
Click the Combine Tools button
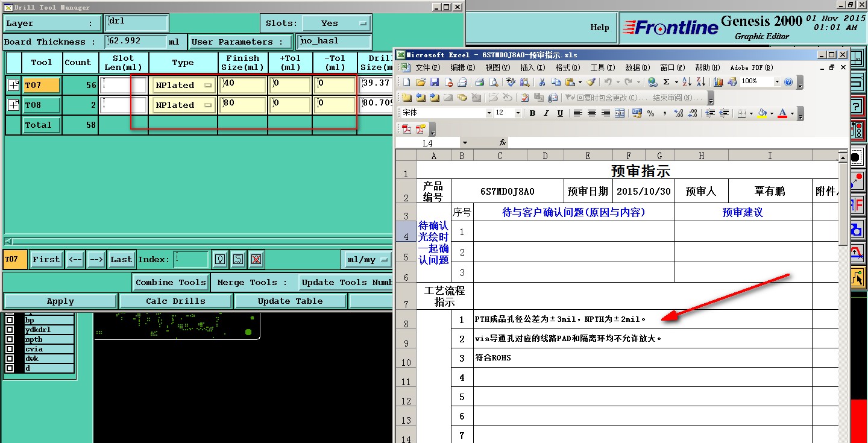[171, 282]
